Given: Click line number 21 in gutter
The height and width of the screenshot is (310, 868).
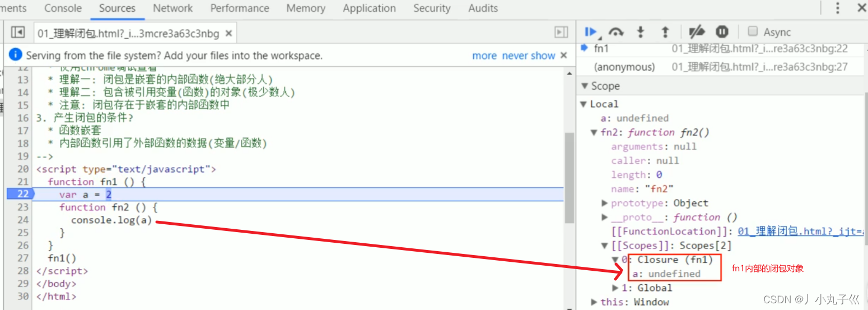Looking at the screenshot, I should pos(23,182).
